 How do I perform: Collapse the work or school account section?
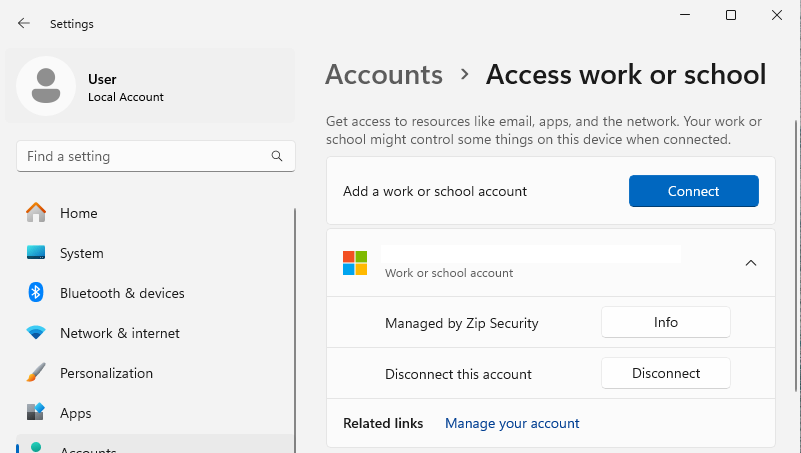(751, 263)
